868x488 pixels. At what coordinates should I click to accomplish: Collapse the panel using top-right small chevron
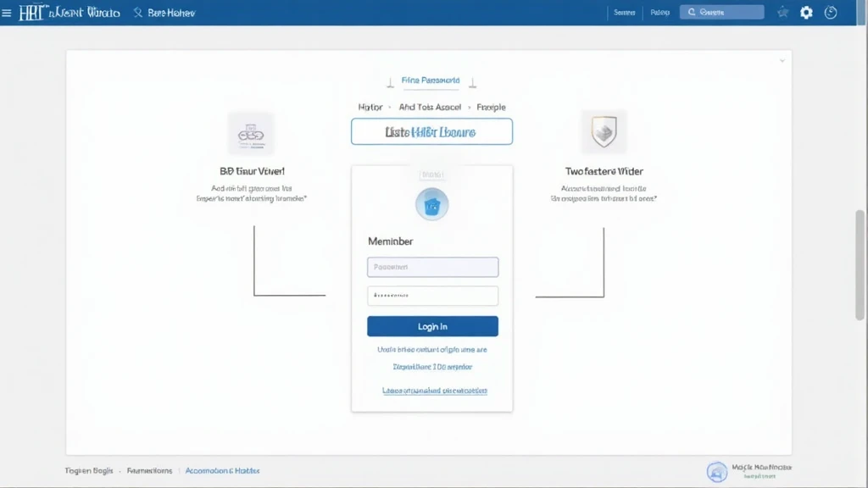pyautogui.click(x=782, y=61)
